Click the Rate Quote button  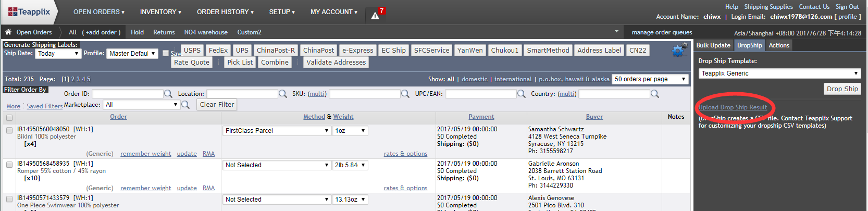click(192, 63)
